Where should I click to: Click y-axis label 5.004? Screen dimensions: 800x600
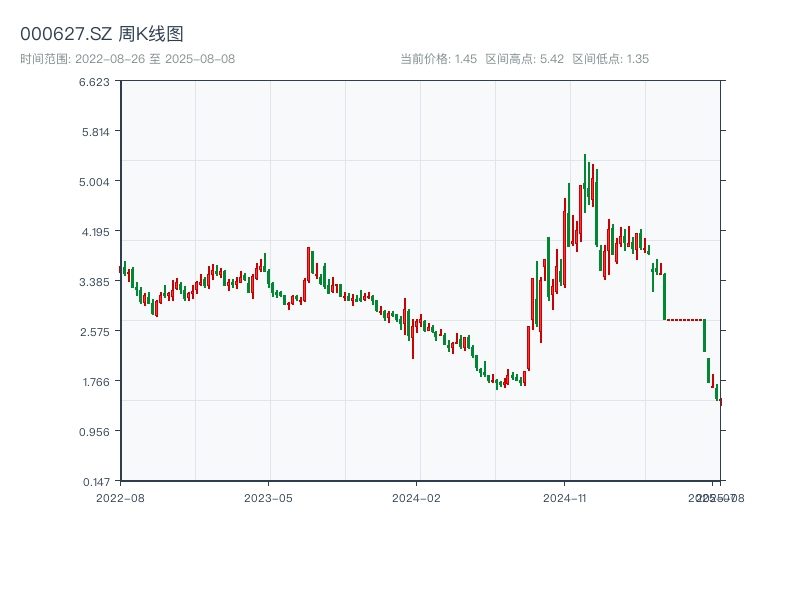tap(94, 182)
